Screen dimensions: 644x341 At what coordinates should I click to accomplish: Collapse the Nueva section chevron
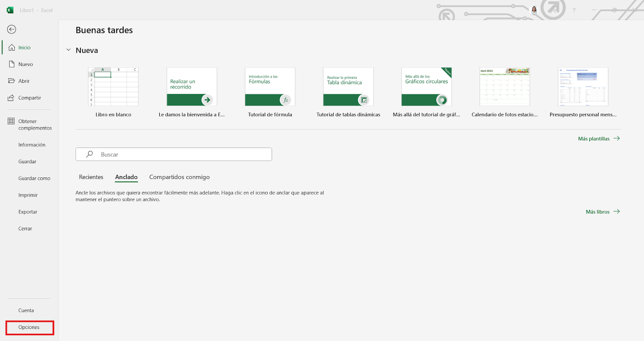68,50
